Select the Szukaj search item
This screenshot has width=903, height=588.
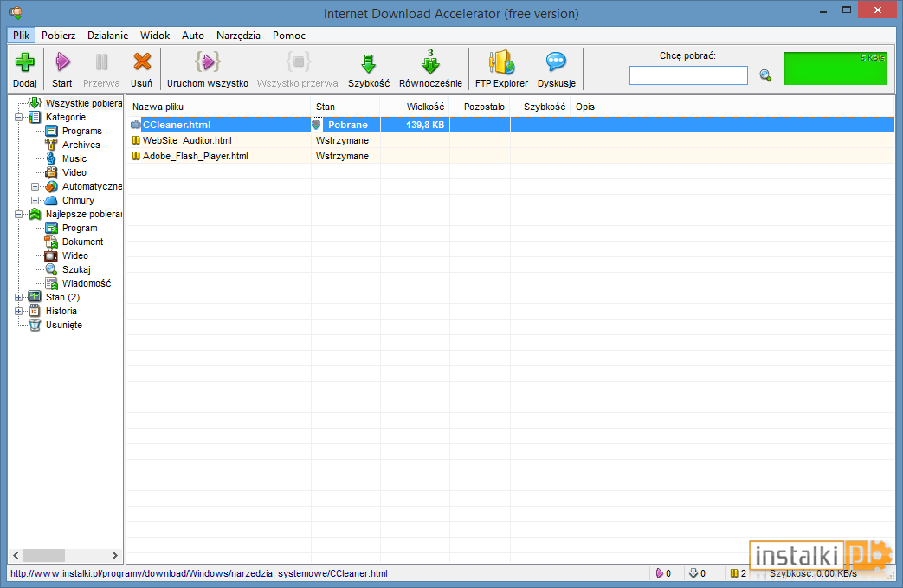76,269
